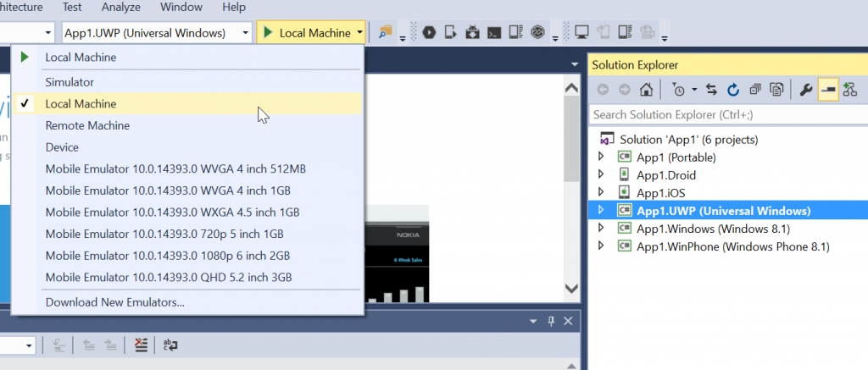Open the Pending Changes Filter dropdown arrow

click(x=693, y=90)
